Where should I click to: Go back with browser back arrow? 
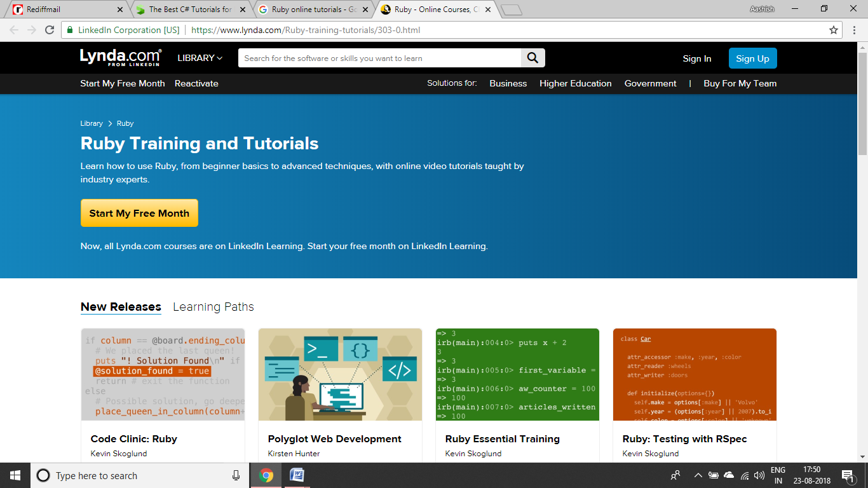pyautogui.click(x=14, y=30)
